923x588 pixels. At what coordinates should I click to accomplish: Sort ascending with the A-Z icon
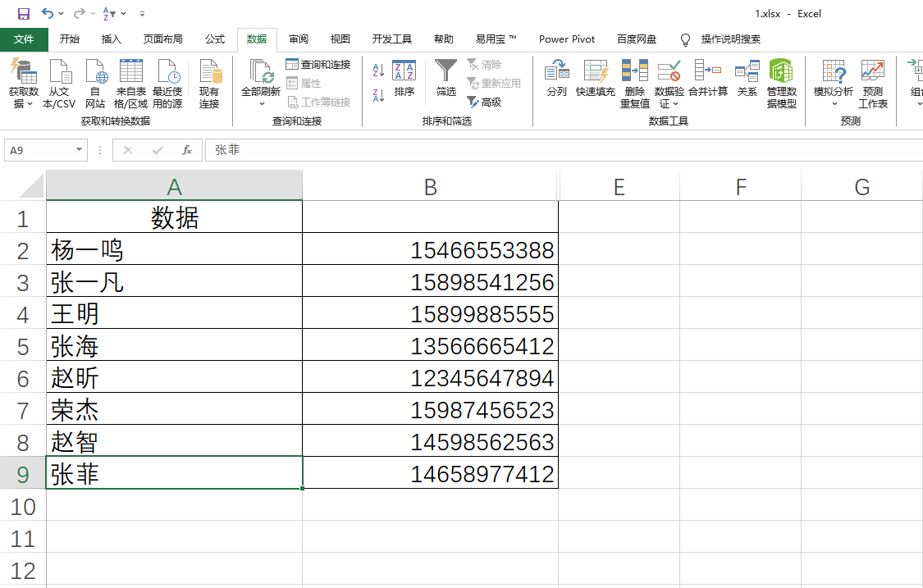pos(378,70)
